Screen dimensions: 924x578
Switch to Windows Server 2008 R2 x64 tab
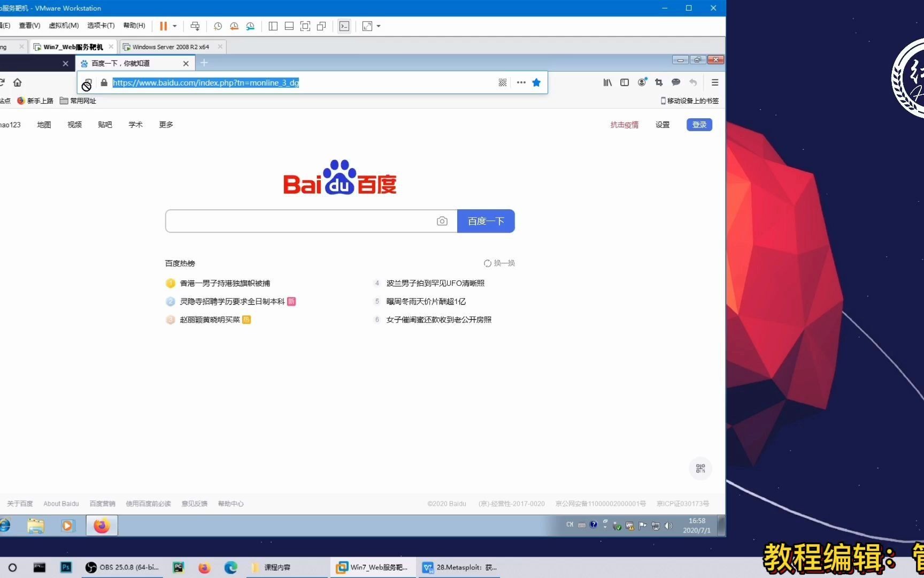click(171, 47)
